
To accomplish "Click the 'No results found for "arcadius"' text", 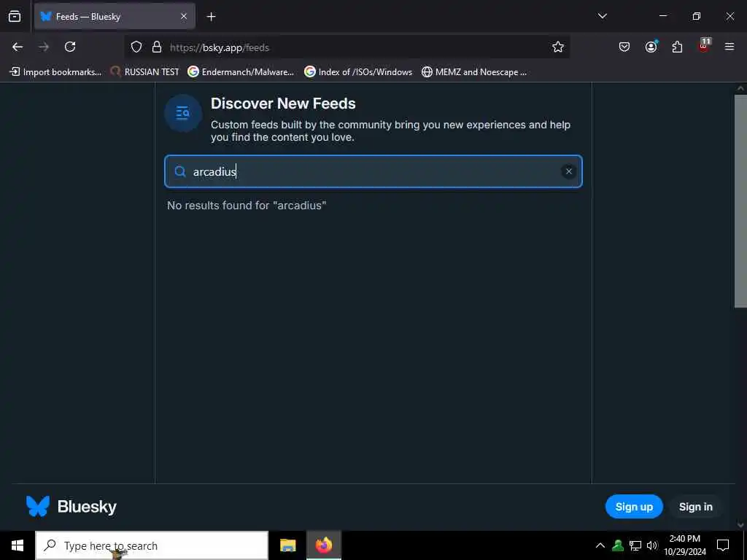I will click(x=247, y=205).
